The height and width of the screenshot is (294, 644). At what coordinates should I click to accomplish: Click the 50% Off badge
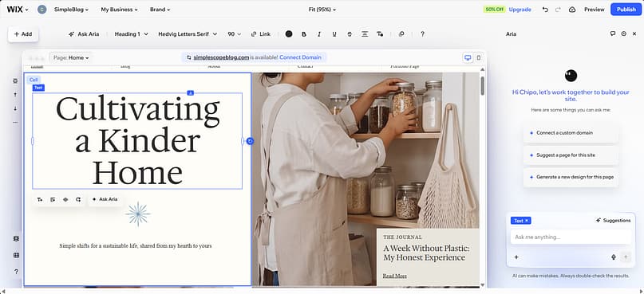(x=494, y=10)
